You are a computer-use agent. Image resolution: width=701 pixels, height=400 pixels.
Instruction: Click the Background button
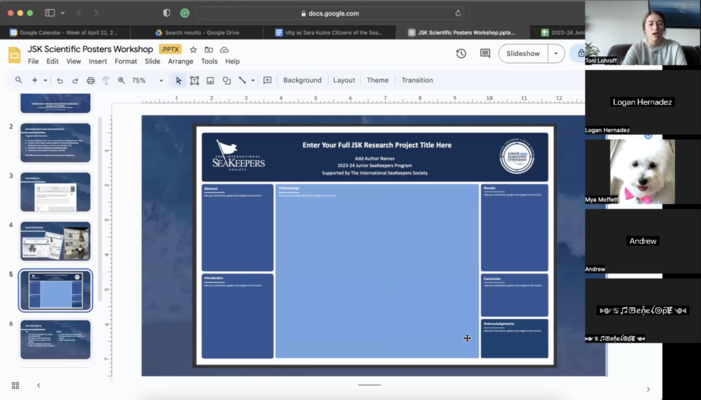pyautogui.click(x=302, y=80)
